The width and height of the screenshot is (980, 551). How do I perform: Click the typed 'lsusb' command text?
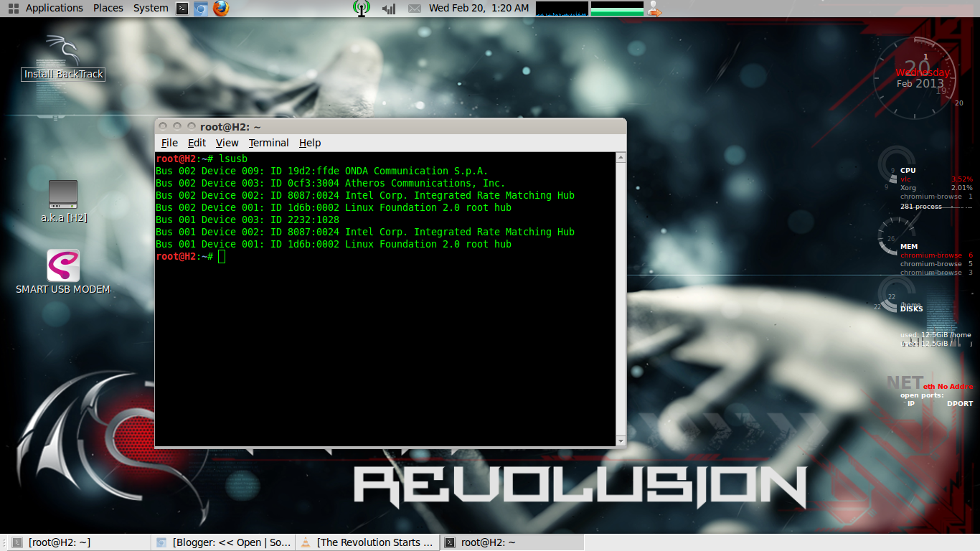click(x=233, y=159)
